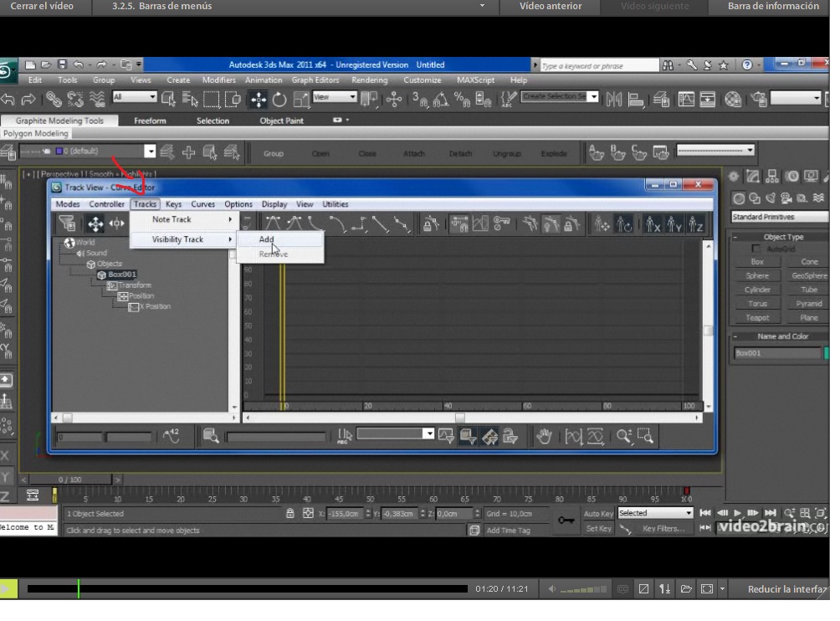
Task: Open the Keys menu in Track View
Action: 173,204
